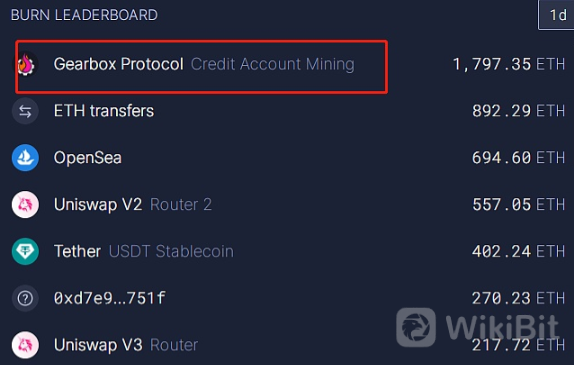Open the Uniswap V3 entry name
Screen dimensions: 574x365
click(x=98, y=345)
